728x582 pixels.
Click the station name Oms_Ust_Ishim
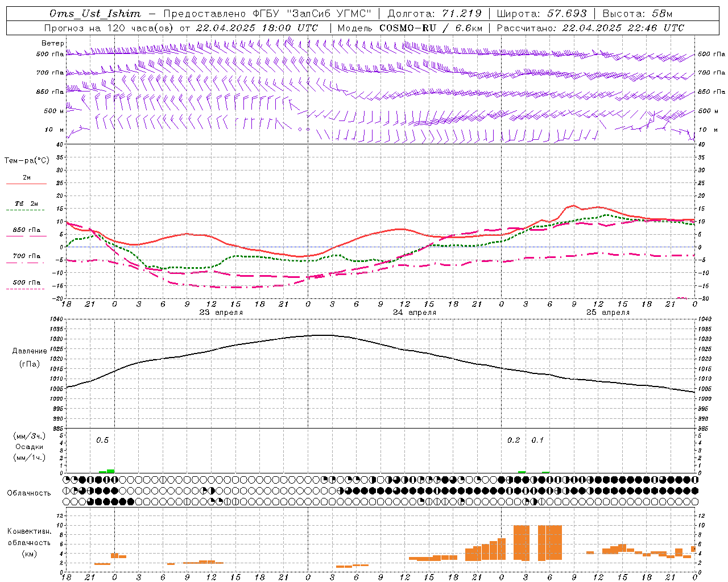pos(95,14)
